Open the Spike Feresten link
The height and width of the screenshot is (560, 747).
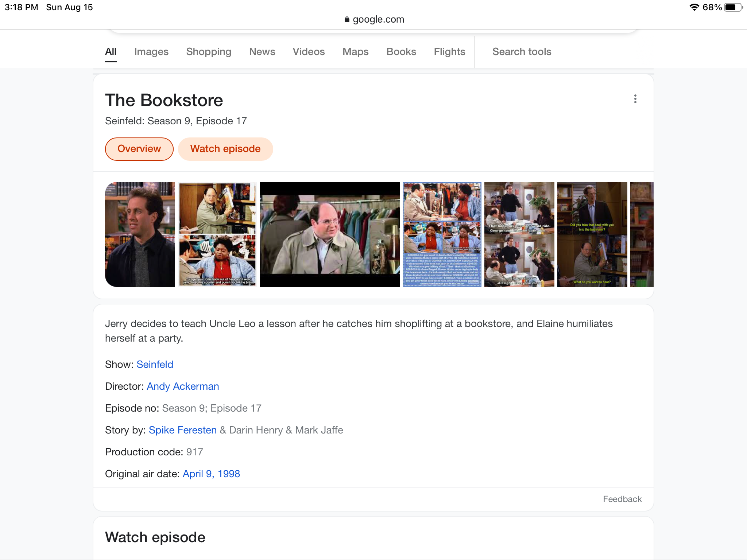183,430
